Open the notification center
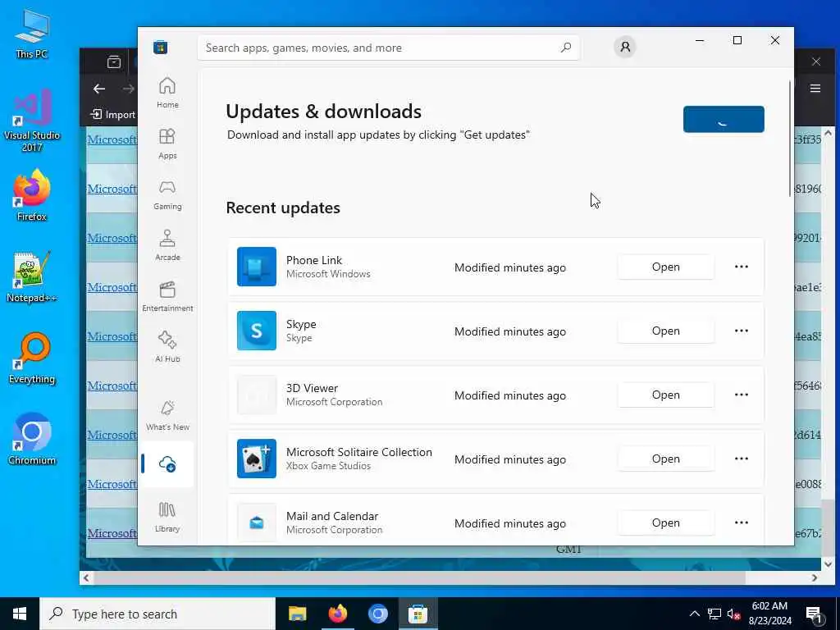The width and height of the screenshot is (840, 630). click(x=815, y=614)
